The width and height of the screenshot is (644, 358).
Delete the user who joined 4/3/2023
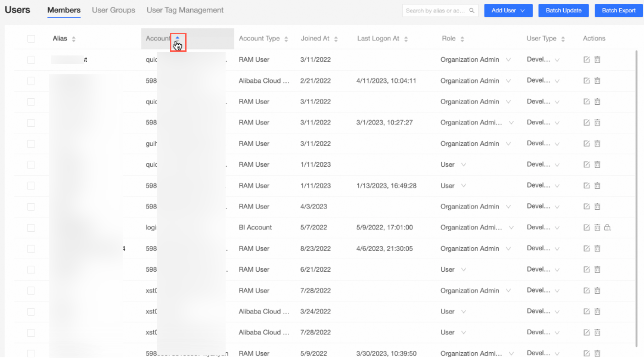click(x=597, y=207)
